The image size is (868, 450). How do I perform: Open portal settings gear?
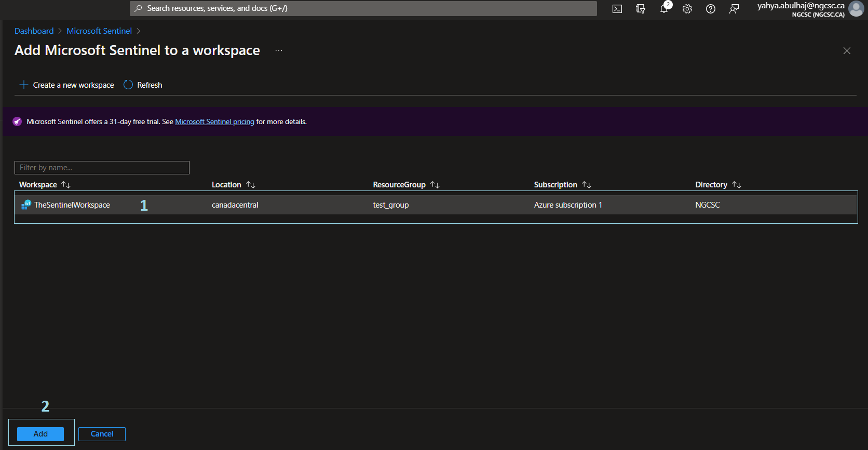(687, 9)
